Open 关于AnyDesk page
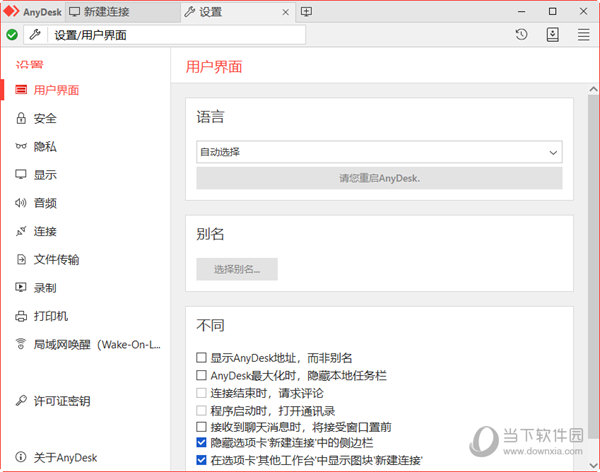 (65, 457)
